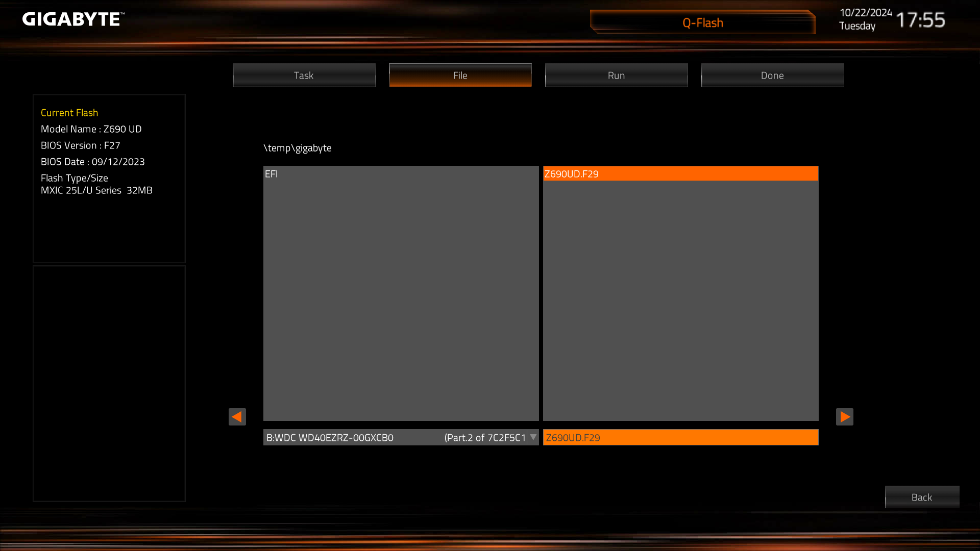Click the \temp\gigabyte path label
980x551 pixels.
point(298,148)
